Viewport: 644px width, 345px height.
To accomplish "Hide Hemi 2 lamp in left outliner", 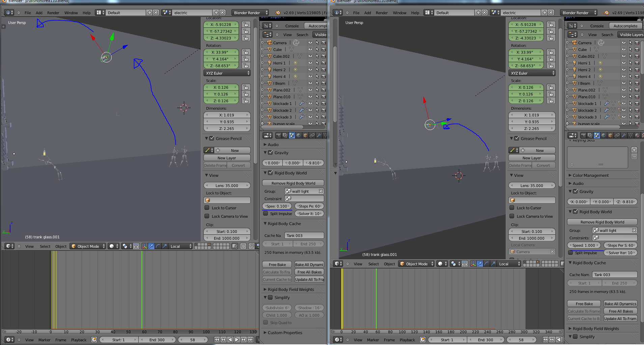I will pos(310,70).
